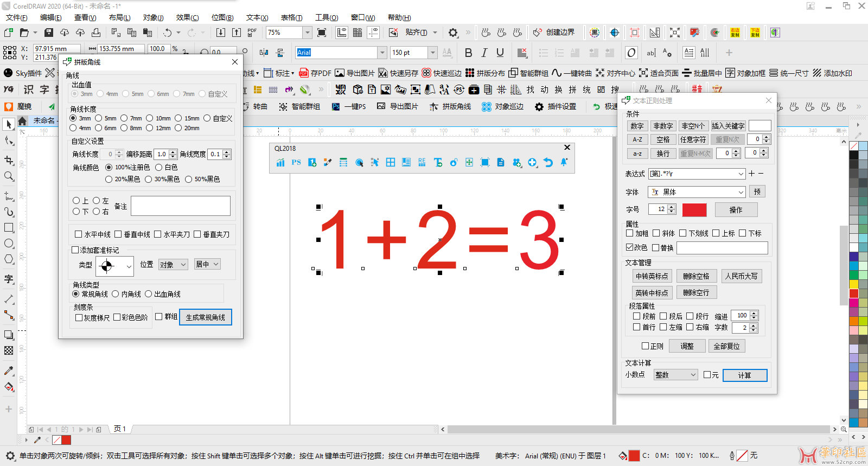Select the Polygon tool
Viewport: 868px width, 466px height.
9,259
